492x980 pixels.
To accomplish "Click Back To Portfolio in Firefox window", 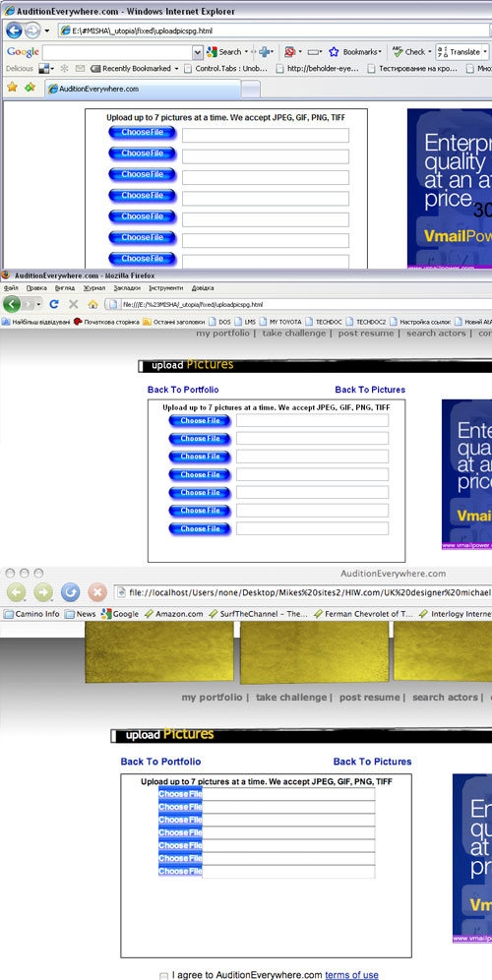I will [183, 390].
